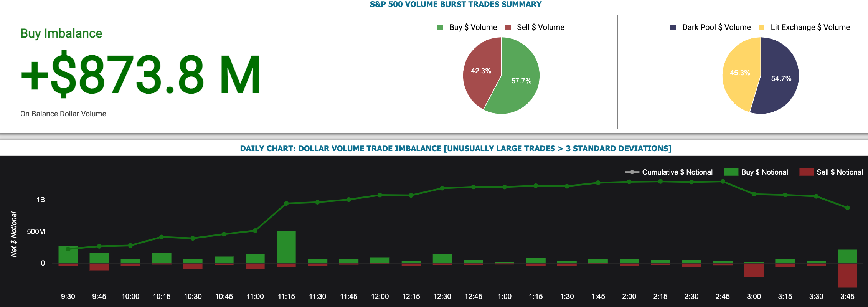This screenshot has height=307, width=868.
Task: Click the green buy bar at 9:30
Action: (x=68, y=254)
